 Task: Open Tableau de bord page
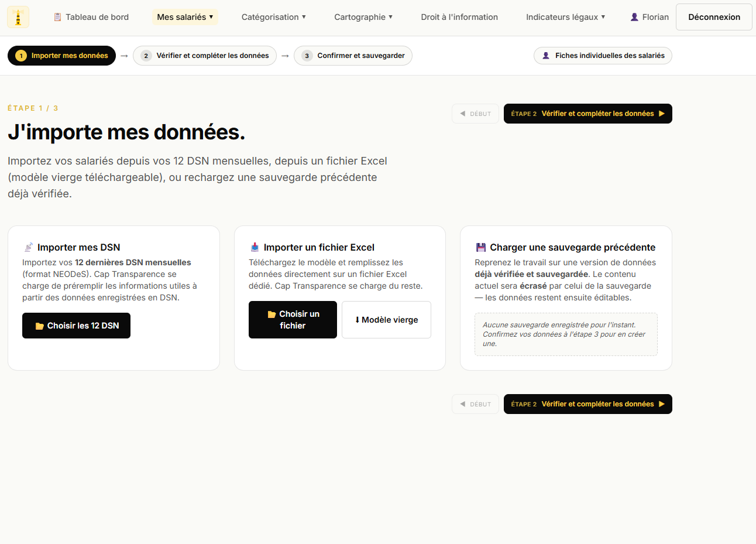point(91,17)
